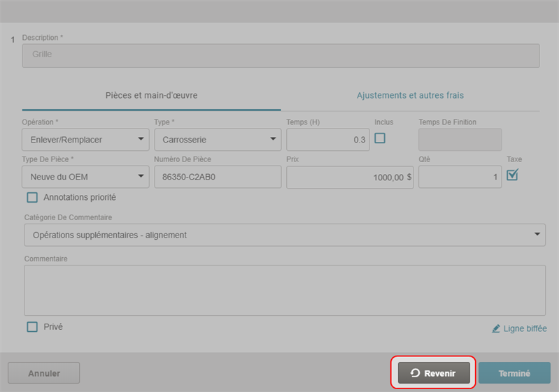Uncheck the Taxe checkbox
Viewport: 559px width, 392px height.
click(512, 175)
